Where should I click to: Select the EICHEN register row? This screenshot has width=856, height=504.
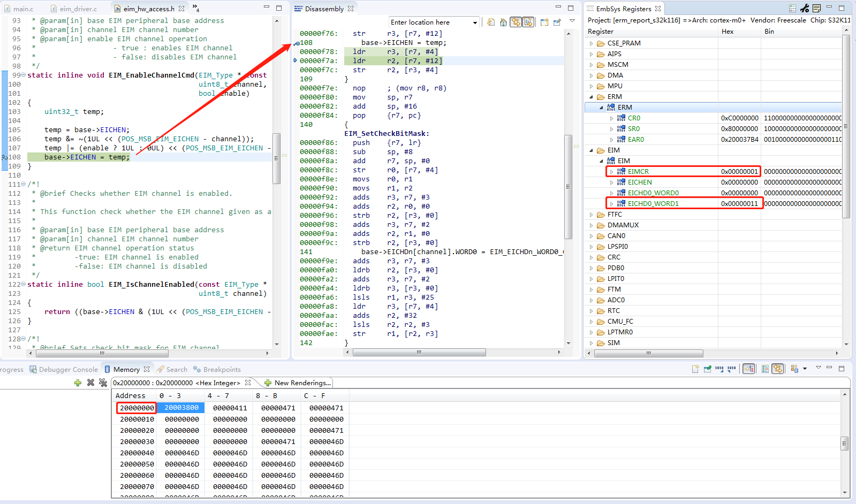point(640,182)
